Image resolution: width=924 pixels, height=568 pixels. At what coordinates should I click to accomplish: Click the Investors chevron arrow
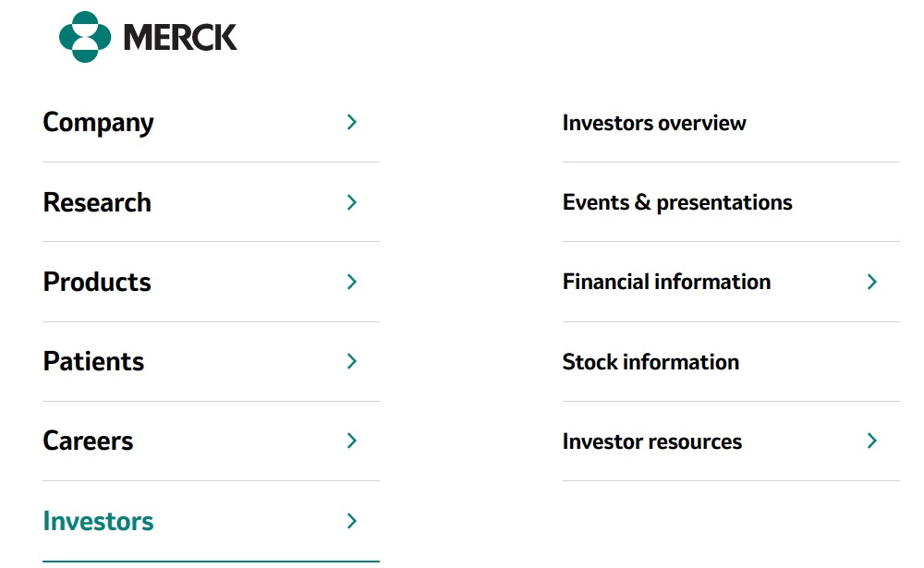[351, 521]
